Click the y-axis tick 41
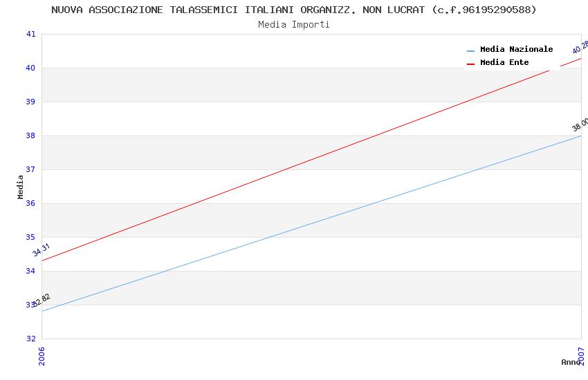Viewport: 588px width, 380px height. coord(30,34)
